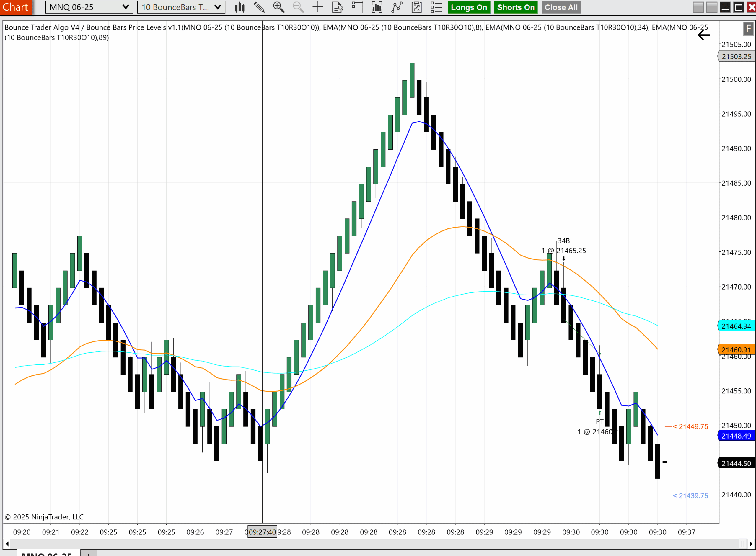This screenshot has height=556, width=756.
Task: Toggle the F button at chart corner
Action: tap(748, 29)
